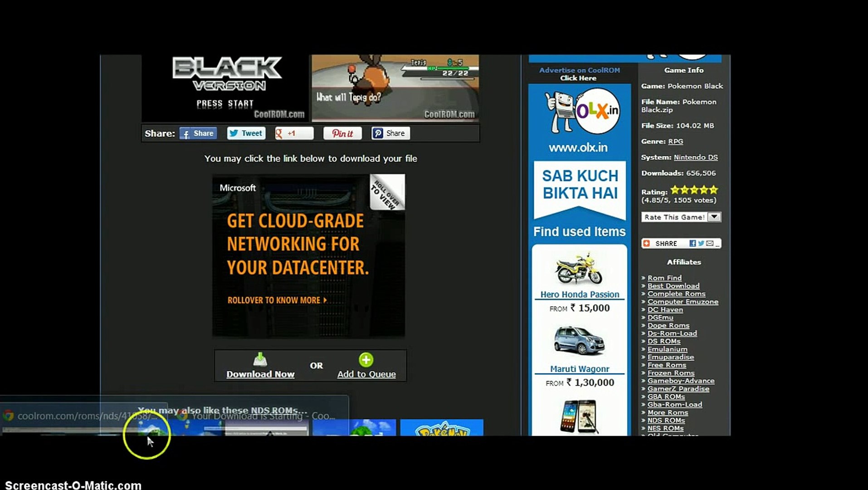Click the 'Downloads: 656,506' text
Screen dimensions: 868x490
coord(678,173)
